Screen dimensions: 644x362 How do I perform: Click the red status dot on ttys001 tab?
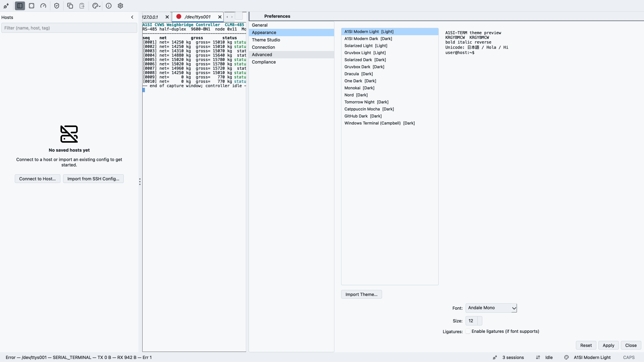tap(179, 16)
